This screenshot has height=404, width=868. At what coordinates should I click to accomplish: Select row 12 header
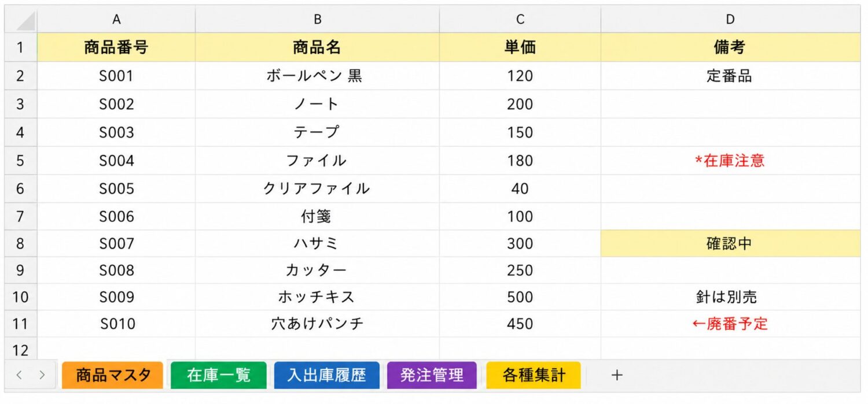[21, 349]
